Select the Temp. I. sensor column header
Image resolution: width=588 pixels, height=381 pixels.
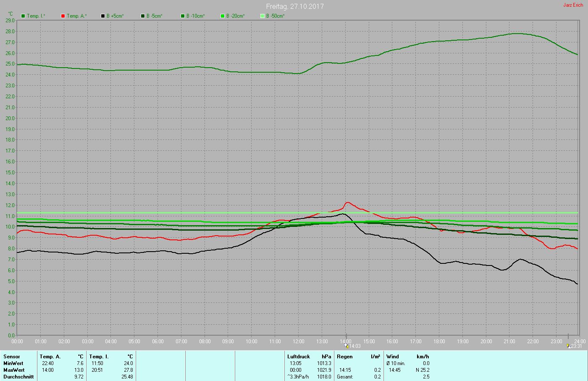pyautogui.click(x=99, y=357)
